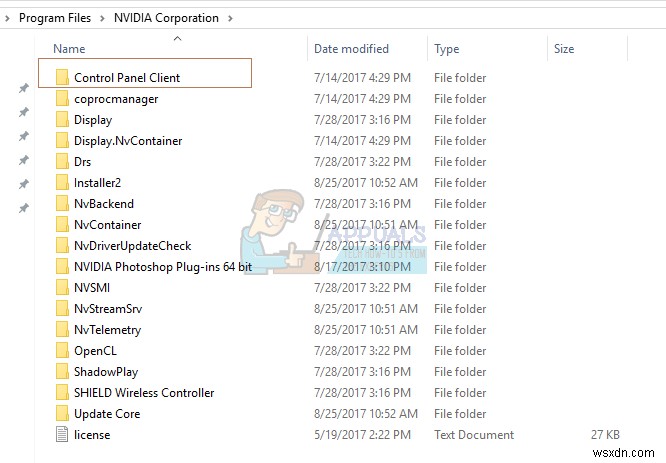666x463 pixels.
Task: Click the NvDriverUpdateCheck folder name
Action: [x=133, y=246]
